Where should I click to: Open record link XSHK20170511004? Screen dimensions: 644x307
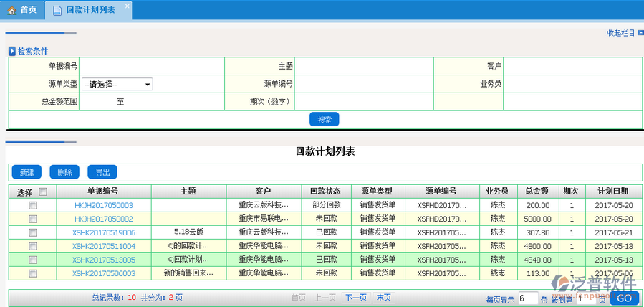(104, 246)
